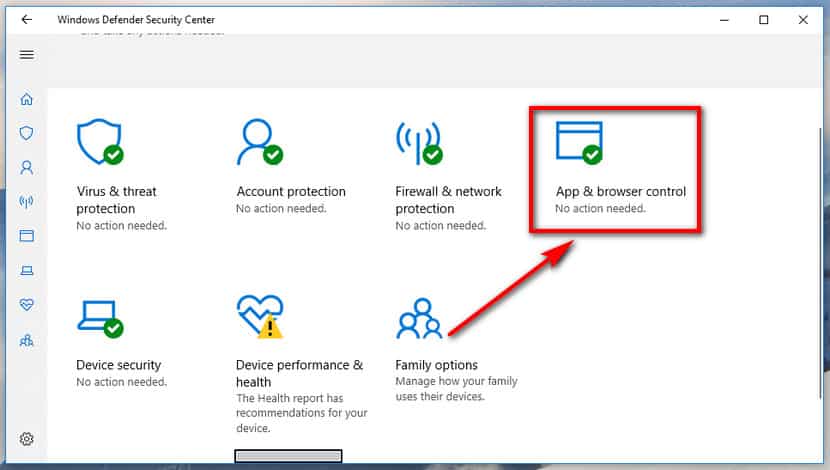
Task: Click 'No action needed.' under Account protection
Action: pos(282,209)
